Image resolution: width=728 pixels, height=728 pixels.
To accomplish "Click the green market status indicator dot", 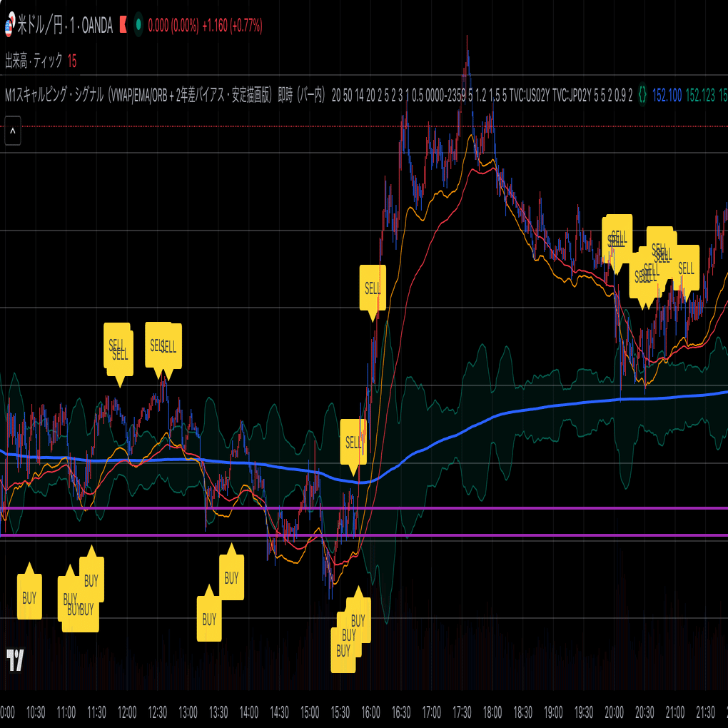I will tap(138, 25).
